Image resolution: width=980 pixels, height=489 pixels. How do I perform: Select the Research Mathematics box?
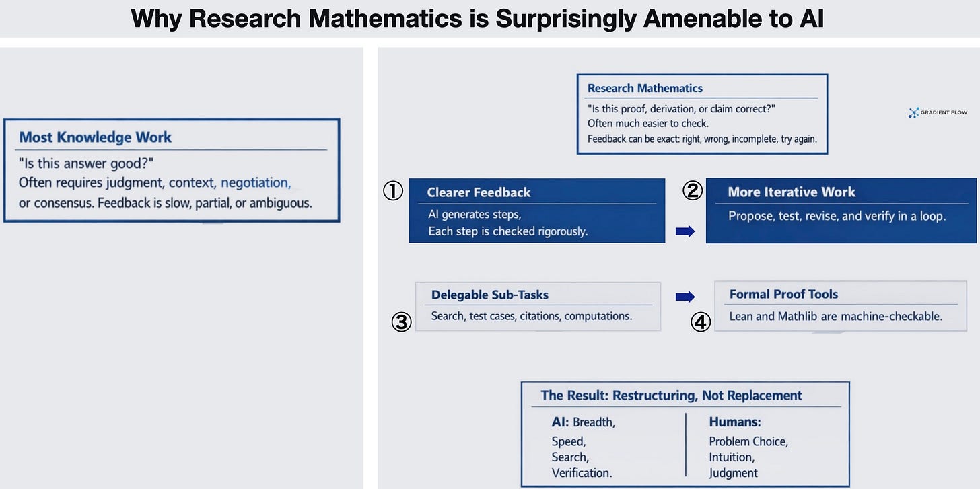pyautogui.click(x=702, y=114)
